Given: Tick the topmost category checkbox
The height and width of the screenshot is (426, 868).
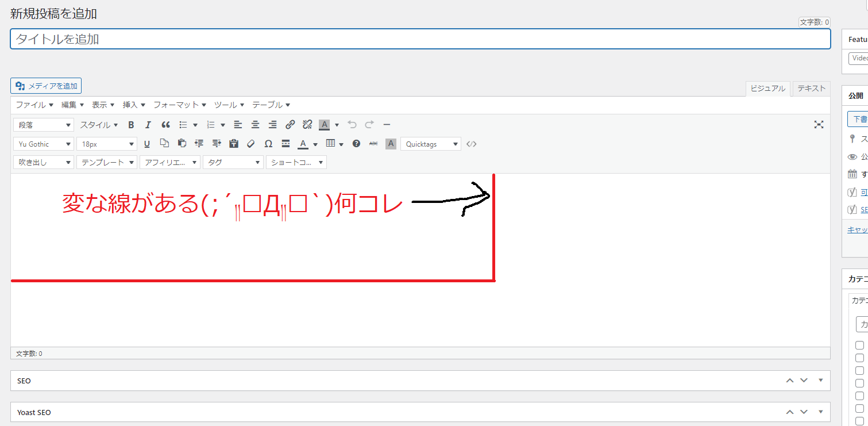Looking at the screenshot, I should click(x=859, y=346).
